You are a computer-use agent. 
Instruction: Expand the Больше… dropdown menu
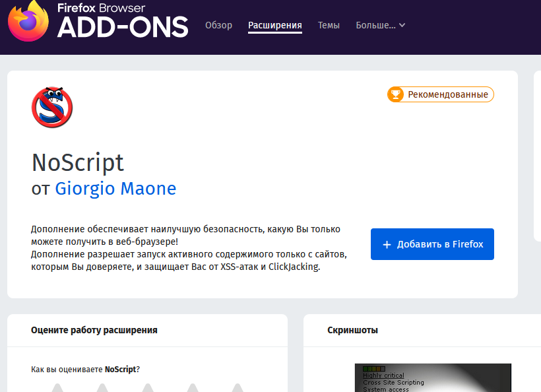click(x=381, y=25)
